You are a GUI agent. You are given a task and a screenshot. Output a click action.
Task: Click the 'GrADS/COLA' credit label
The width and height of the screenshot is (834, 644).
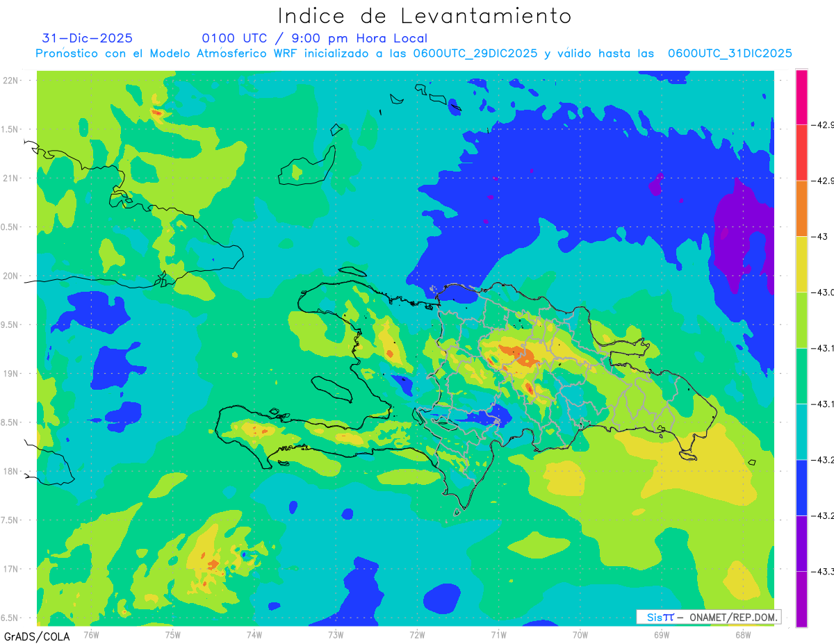point(37,636)
